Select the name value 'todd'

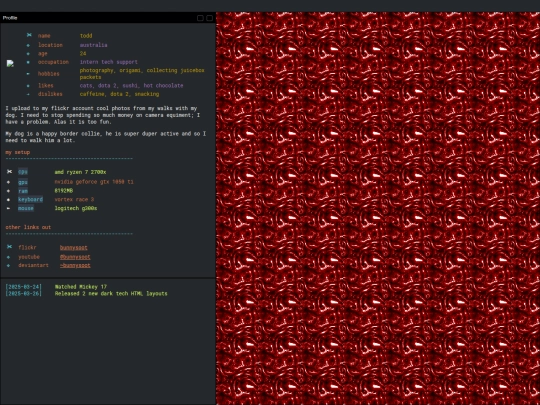click(86, 35)
